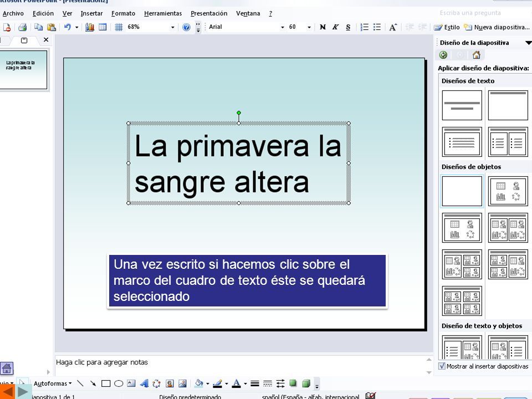The height and width of the screenshot is (399, 532).
Task: Open the Formato menu
Action: click(123, 13)
